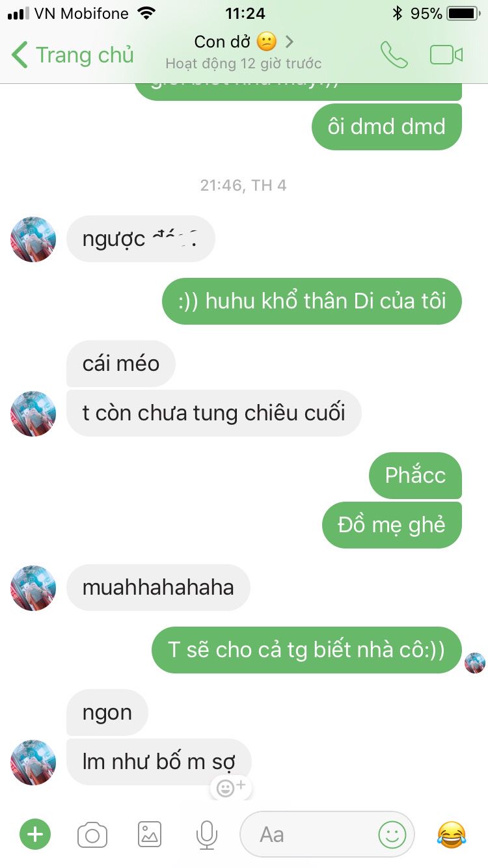Screen dimensions: 488x868
Task: Tap the '21:46, TH 4' timestamp
Action: coord(243,185)
